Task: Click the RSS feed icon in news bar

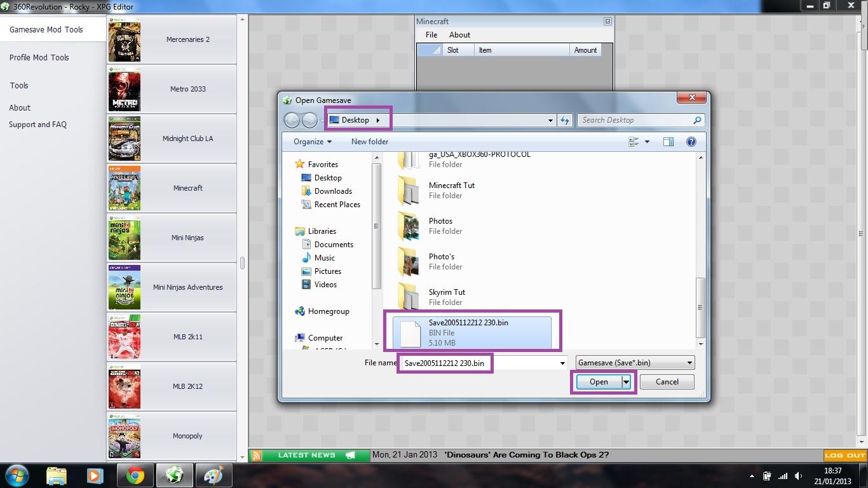Action: click(x=256, y=455)
